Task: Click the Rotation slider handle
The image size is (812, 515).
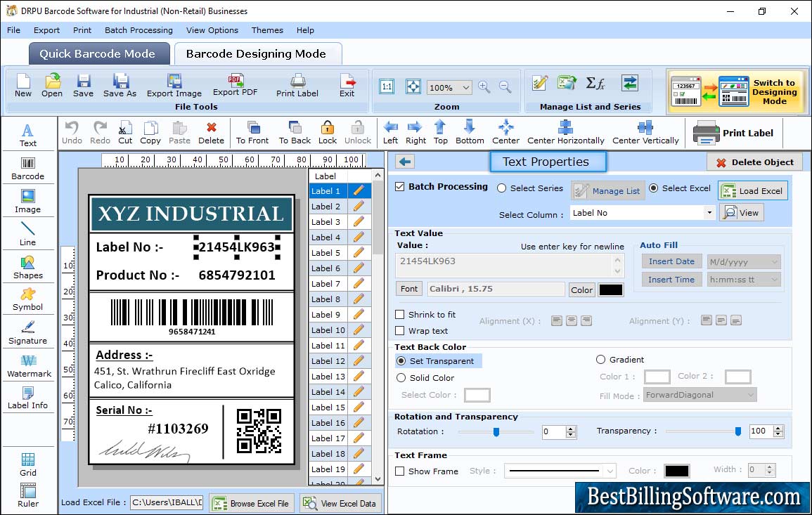Action: click(496, 431)
